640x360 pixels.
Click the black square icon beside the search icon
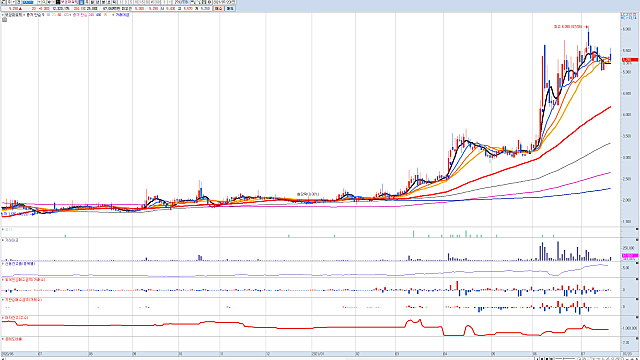coord(58,2)
